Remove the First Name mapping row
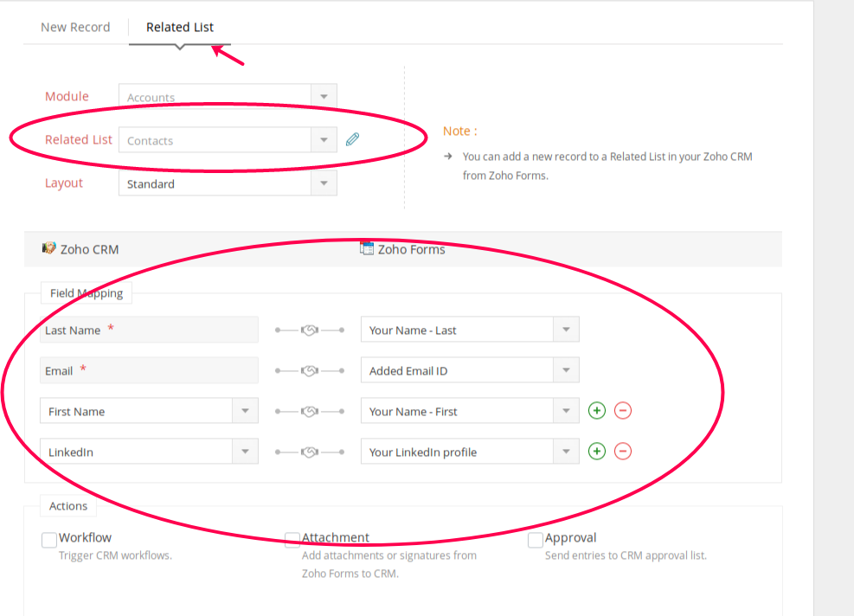 pos(623,411)
